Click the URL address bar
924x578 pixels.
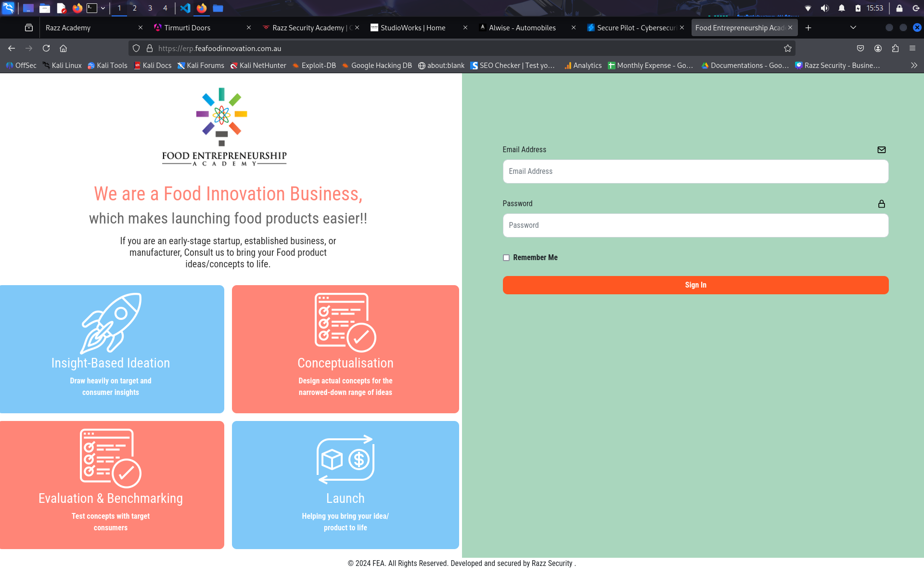[462, 48]
